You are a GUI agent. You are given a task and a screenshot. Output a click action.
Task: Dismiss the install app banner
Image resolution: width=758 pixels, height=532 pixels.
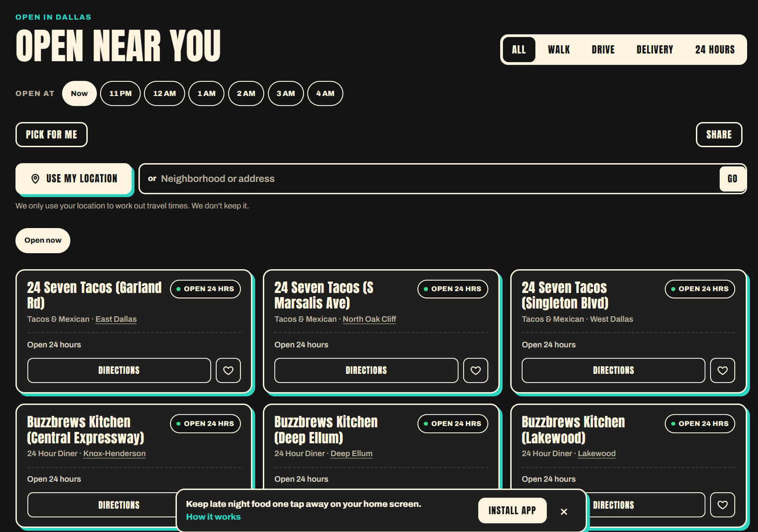(x=564, y=512)
